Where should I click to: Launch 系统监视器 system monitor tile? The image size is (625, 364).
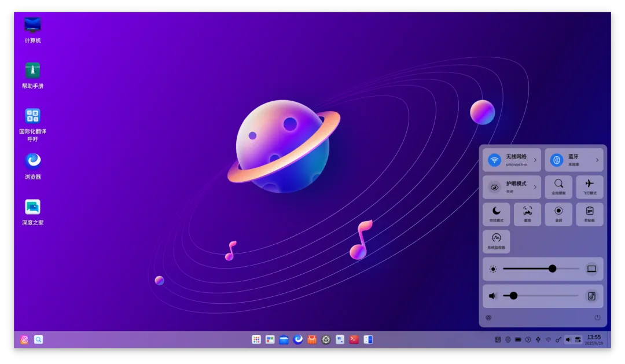coord(497,241)
